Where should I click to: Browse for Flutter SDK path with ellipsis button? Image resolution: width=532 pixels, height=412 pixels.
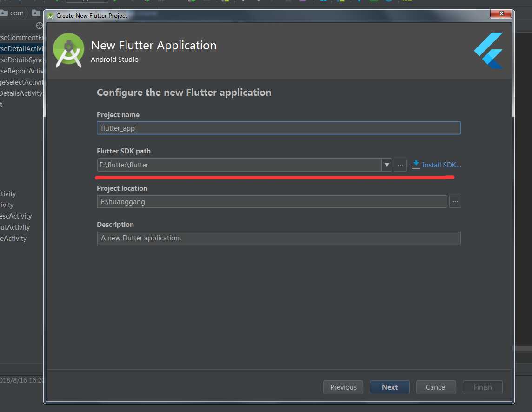400,165
